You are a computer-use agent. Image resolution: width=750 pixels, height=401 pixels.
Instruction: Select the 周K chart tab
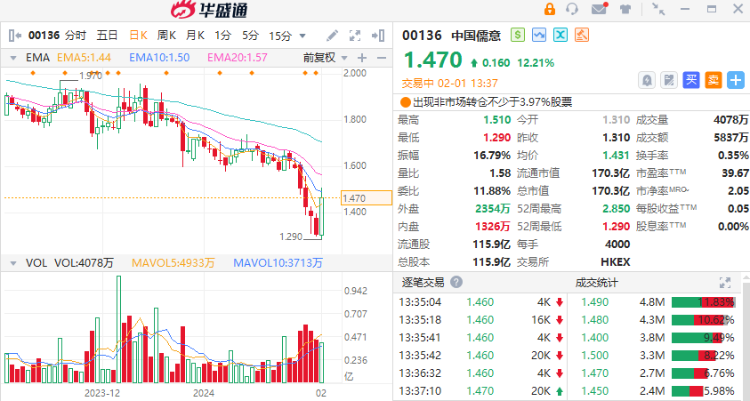pos(166,35)
